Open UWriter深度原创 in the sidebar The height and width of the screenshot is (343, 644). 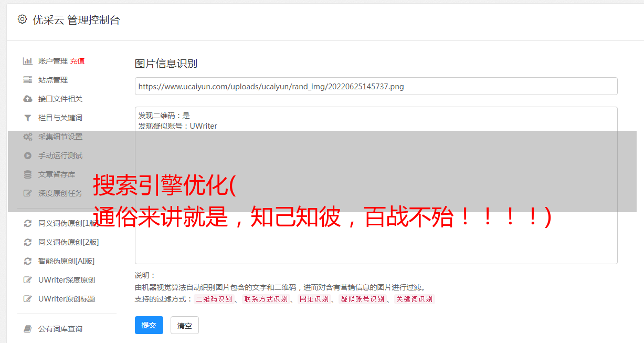coord(67,280)
